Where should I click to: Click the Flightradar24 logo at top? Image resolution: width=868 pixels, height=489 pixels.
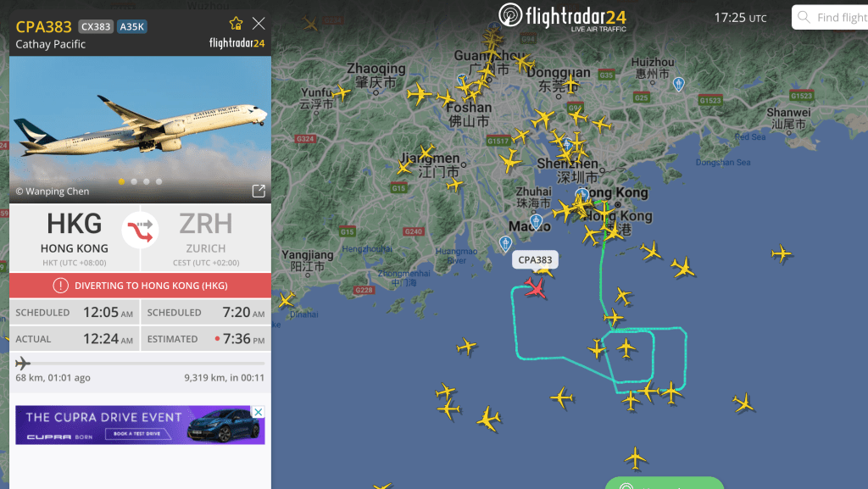[x=563, y=17]
